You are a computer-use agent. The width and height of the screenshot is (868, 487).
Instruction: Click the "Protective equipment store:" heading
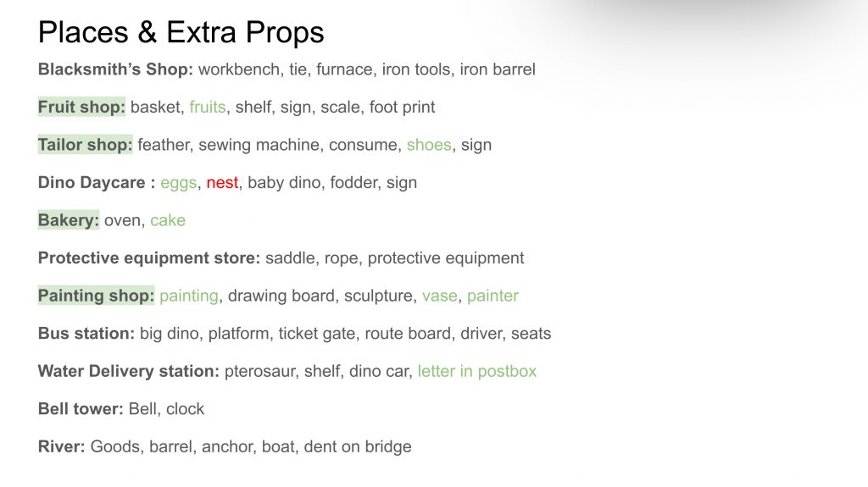(x=149, y=258)
